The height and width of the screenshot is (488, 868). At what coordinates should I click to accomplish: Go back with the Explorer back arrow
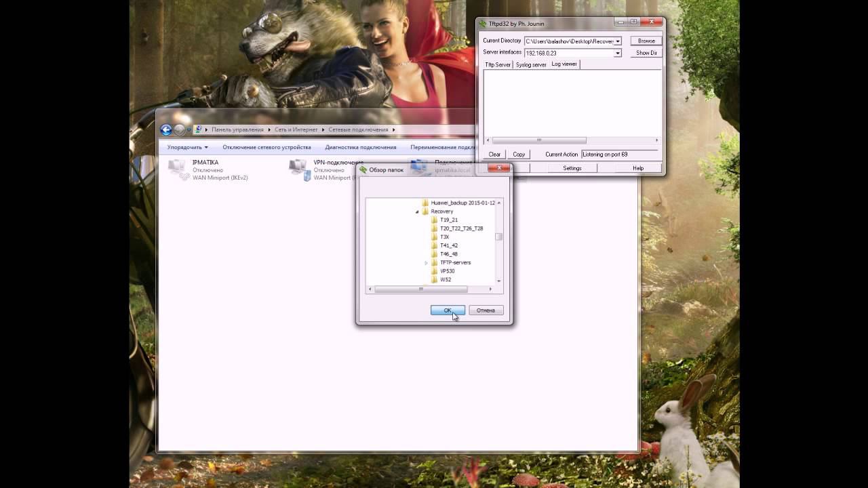coord(166,129)
